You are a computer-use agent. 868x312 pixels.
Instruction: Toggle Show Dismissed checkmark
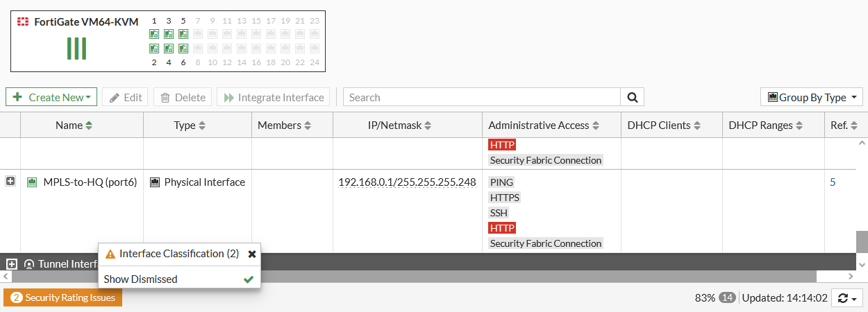click(248, 279)
